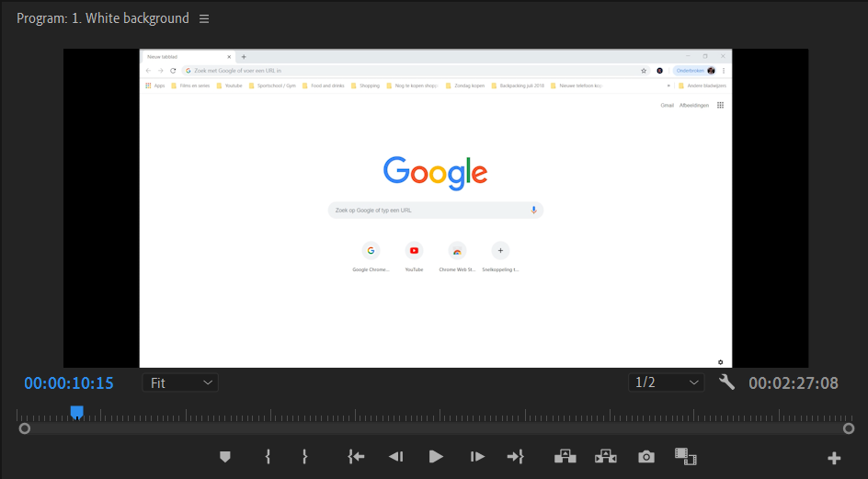Screen dimensions: 868x479
Task: Click the duration timecode 00:02:27:08
Action: point(794,383)
